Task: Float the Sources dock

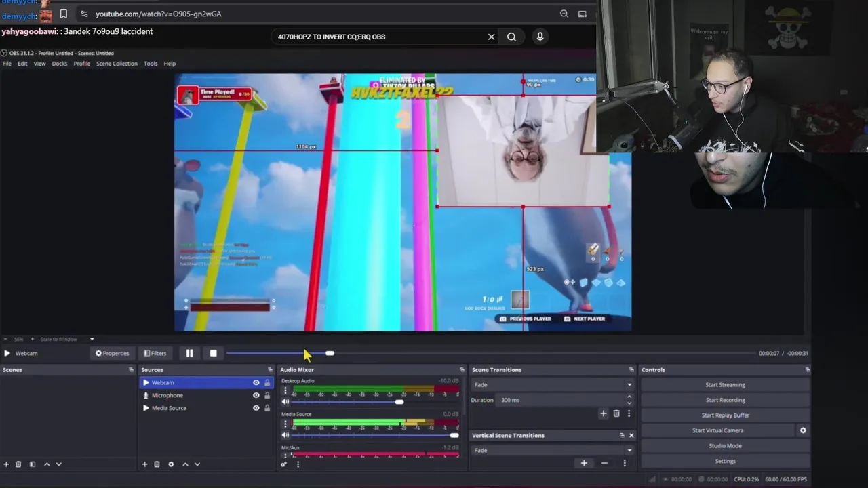Action: [x=270, y=370]
